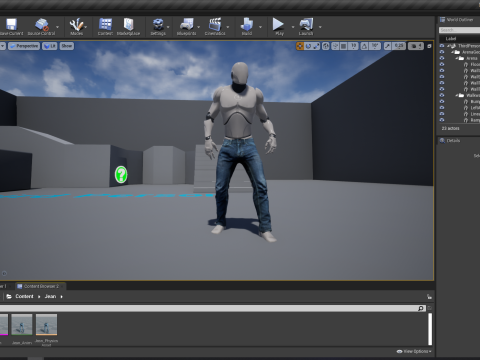Open Source Control from the toolbar

pos(41,27)
